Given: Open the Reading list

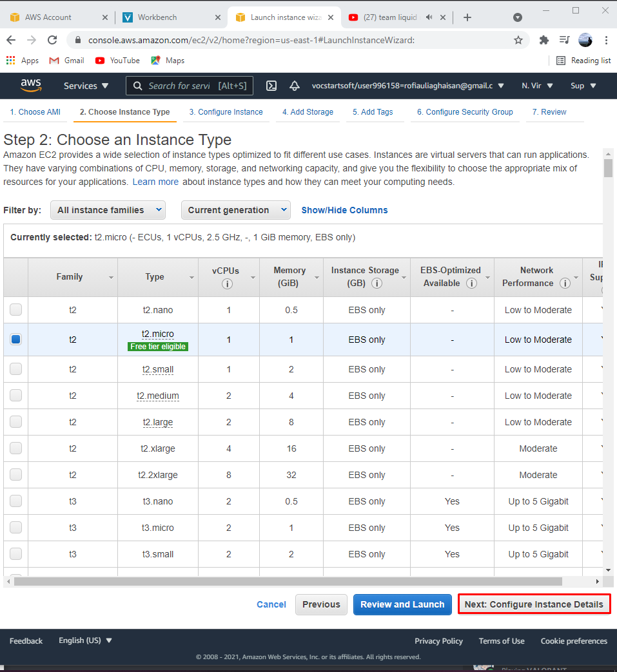Looking at the screenshot, I should pyautogui.click(x=583, y=61).
